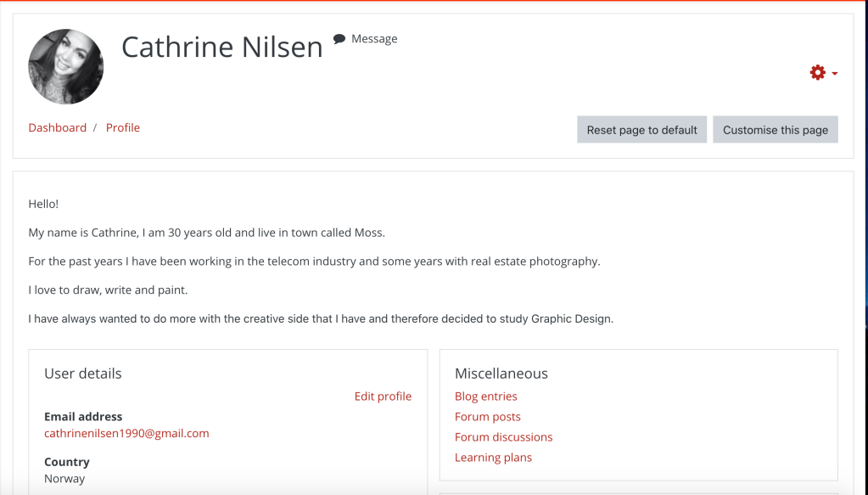Click Cathrine Nilsen's profile picture

point(66,67)
